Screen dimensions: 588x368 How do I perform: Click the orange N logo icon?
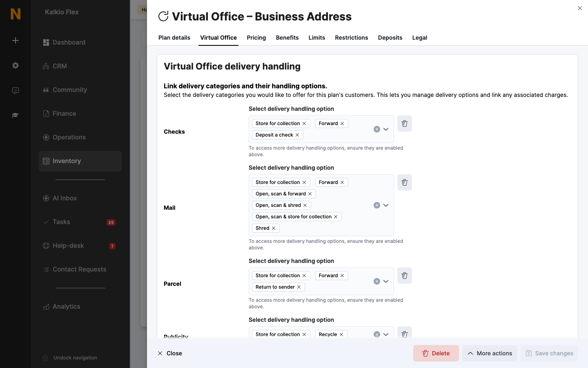[16, 14]
